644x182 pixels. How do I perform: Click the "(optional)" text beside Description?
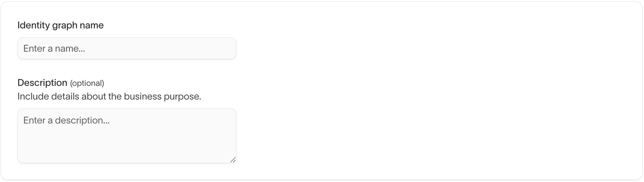(87, 83)
